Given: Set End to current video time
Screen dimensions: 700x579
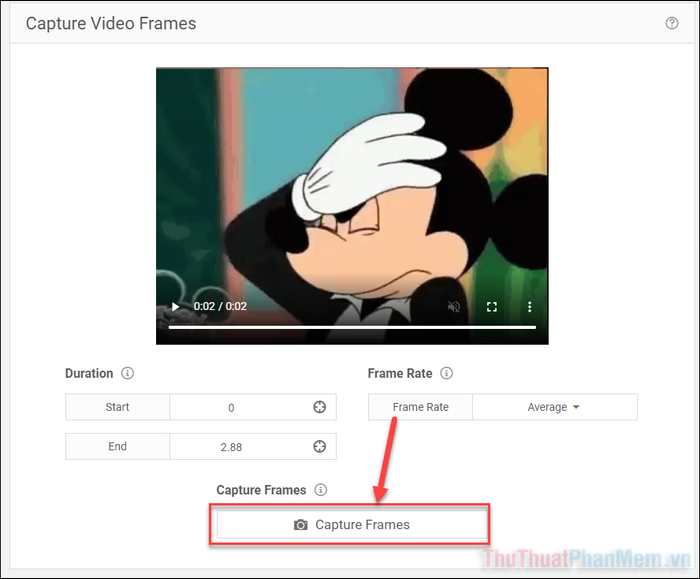Looking at the screenshot, I should (319, 446).
